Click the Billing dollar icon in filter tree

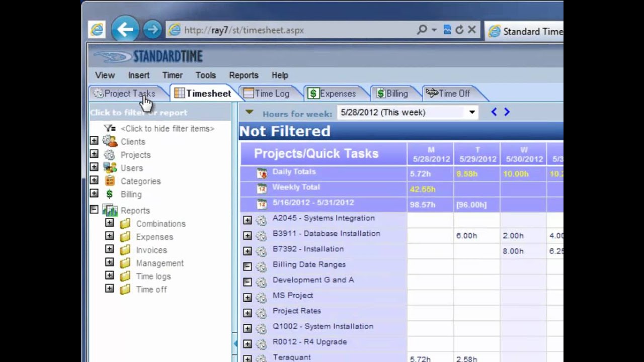pos(110,194)
